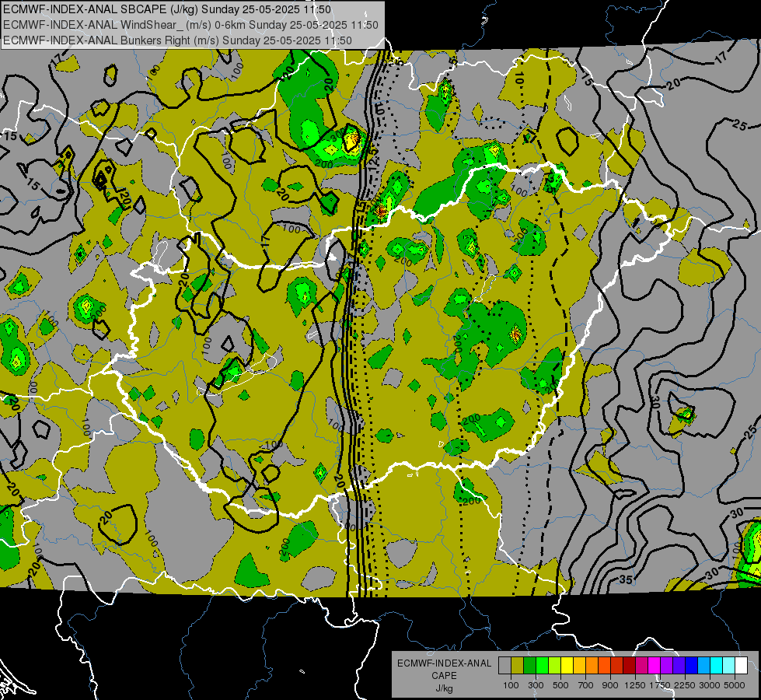Click the CAPE legend heading
761x700 pixels.
click(x=444, y=676)
